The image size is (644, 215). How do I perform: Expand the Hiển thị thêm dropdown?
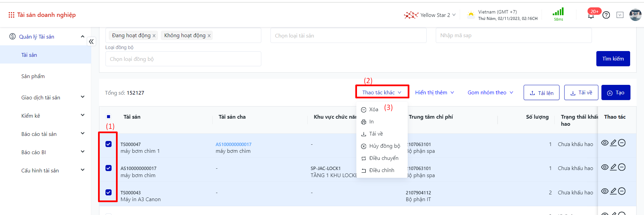(434, 93)
